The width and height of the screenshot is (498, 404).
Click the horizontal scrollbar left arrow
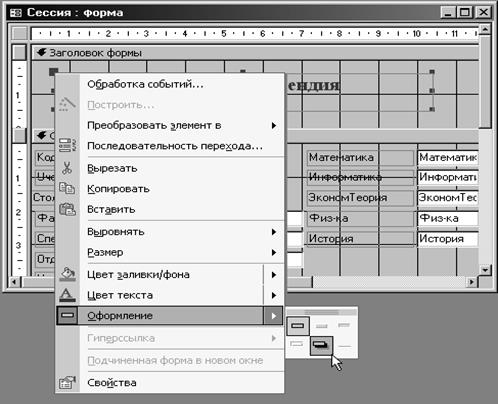tap(14, 282)
